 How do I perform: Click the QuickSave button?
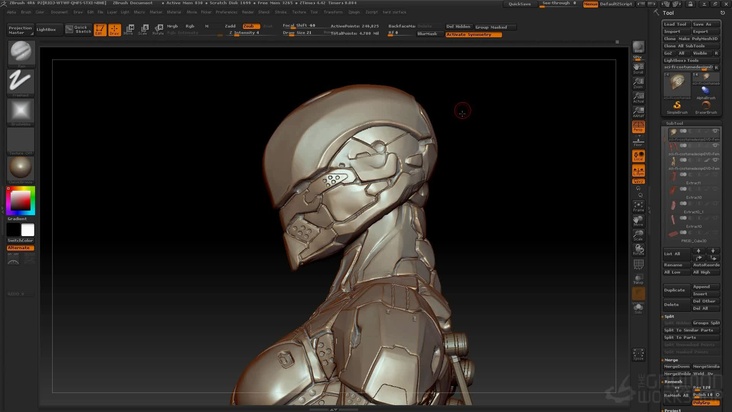[x=520, y=4]
